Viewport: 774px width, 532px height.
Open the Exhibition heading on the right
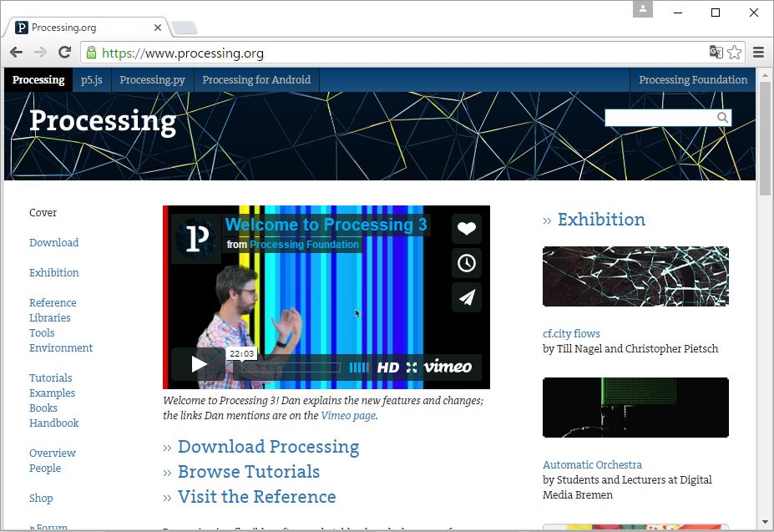(x=601, y=220)
